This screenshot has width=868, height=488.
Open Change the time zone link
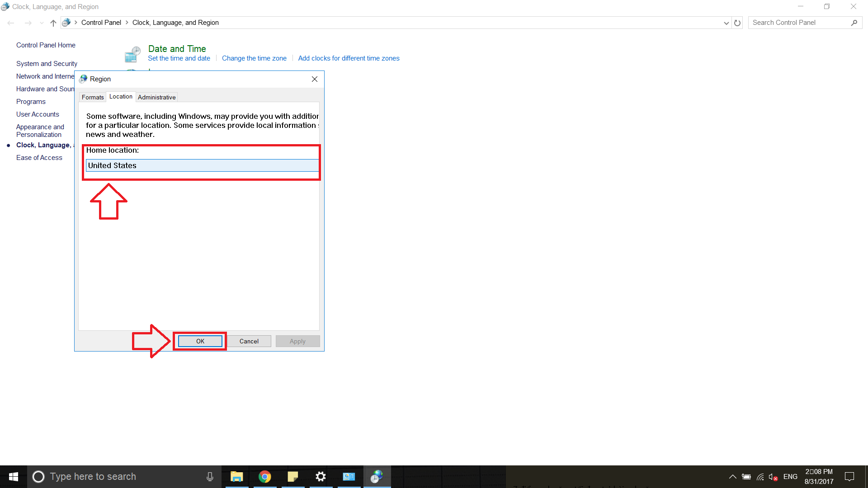(x=254, y=58)
